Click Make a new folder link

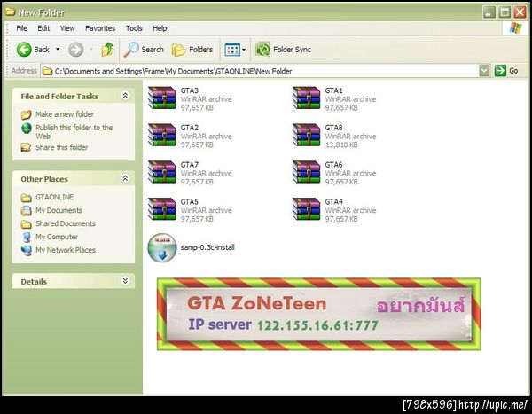point(65,114)
